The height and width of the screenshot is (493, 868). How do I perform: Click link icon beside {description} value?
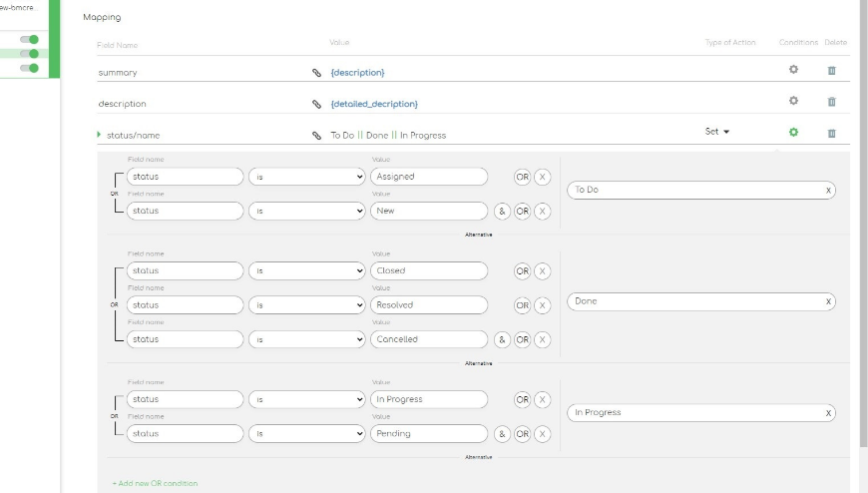[317, 73]
